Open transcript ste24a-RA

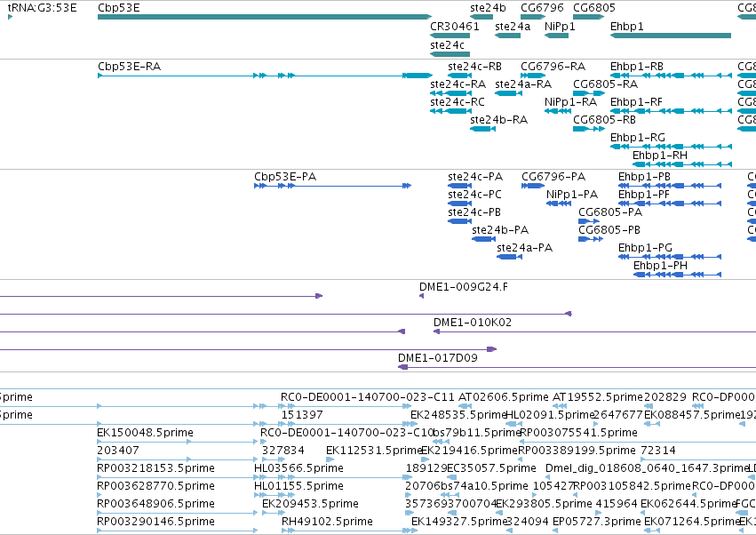pyautogui.click(x=508, y=93)
